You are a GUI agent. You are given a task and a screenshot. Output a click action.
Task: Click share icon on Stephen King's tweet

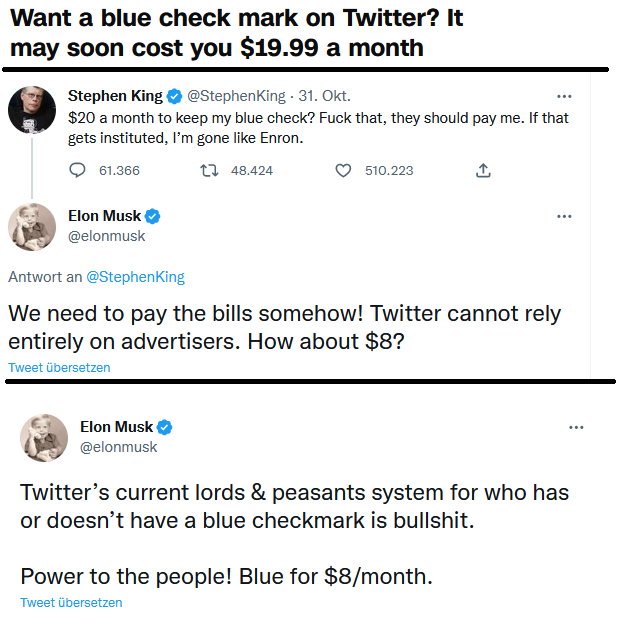(483, 171)
